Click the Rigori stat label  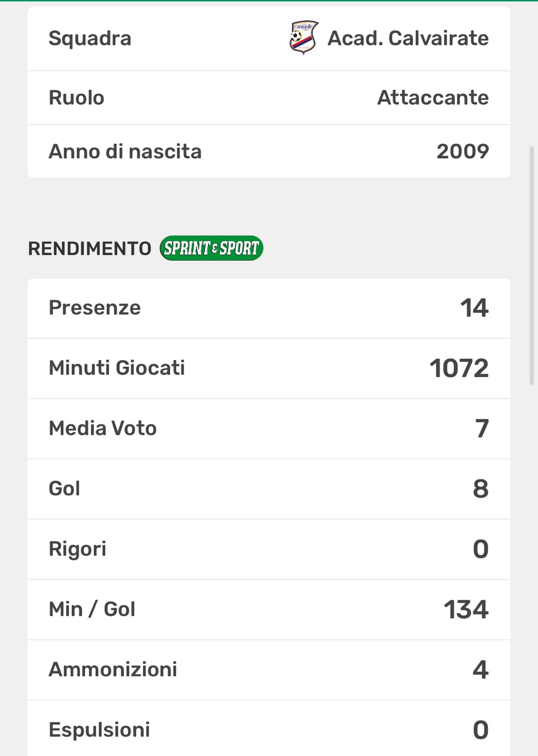(x=77, y=549)
